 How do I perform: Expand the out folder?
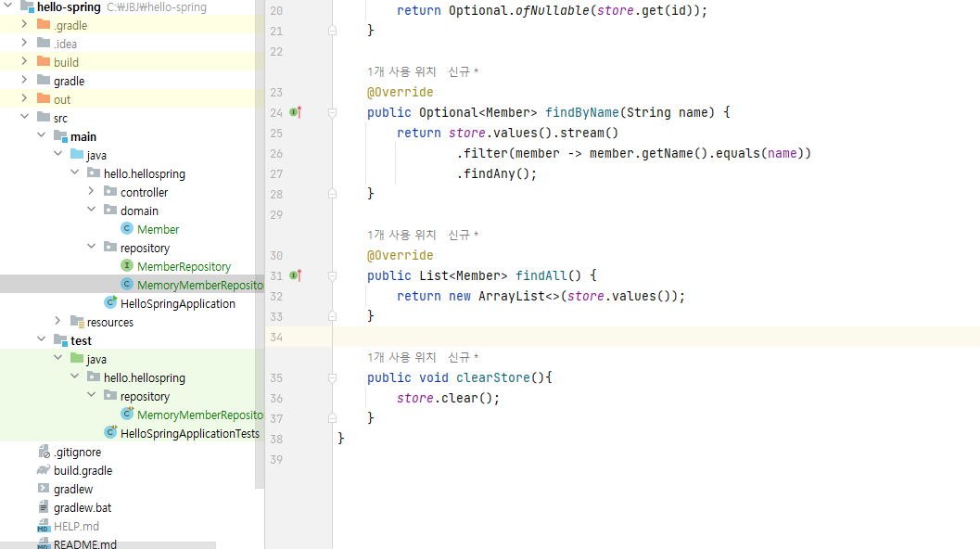[24, 98]
